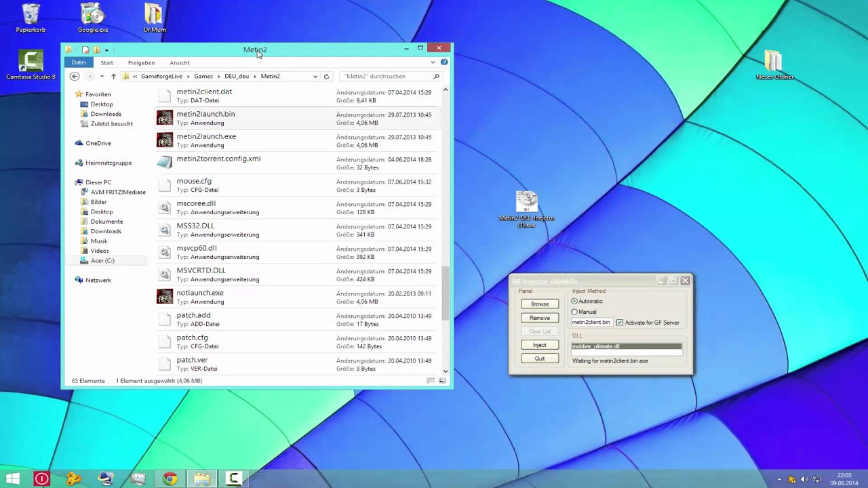Select mobber_ultimate.dll in the DLL list
The image size is (868, 488).
pos(627,346)
